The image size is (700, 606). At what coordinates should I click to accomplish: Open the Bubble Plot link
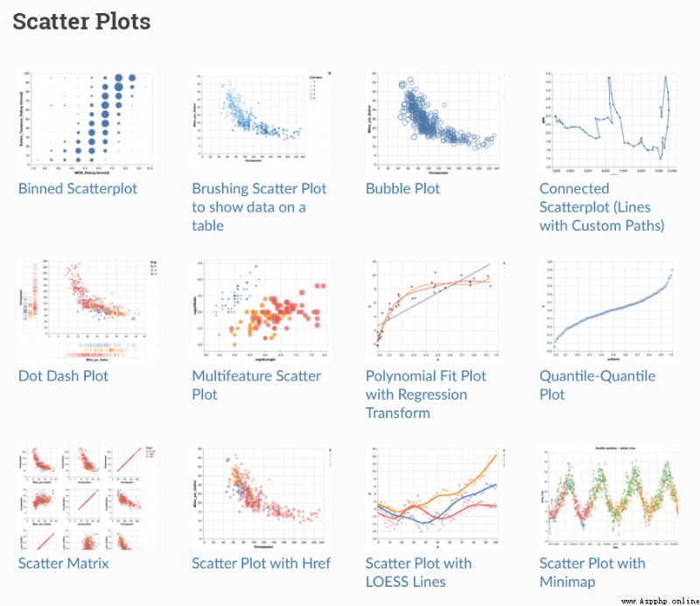pyautogui.click(x=402, y=189)
